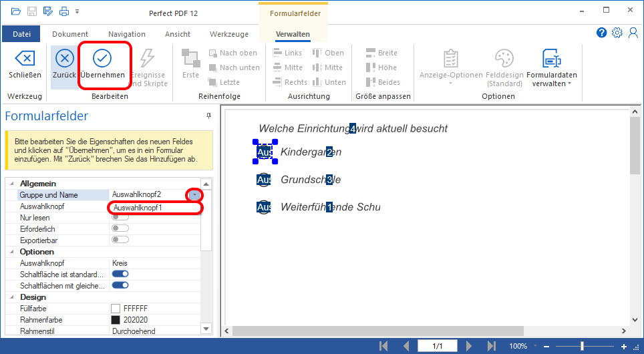Click the Auswahlknopf1 name input field
644x354 pixels.
[155, 208]
